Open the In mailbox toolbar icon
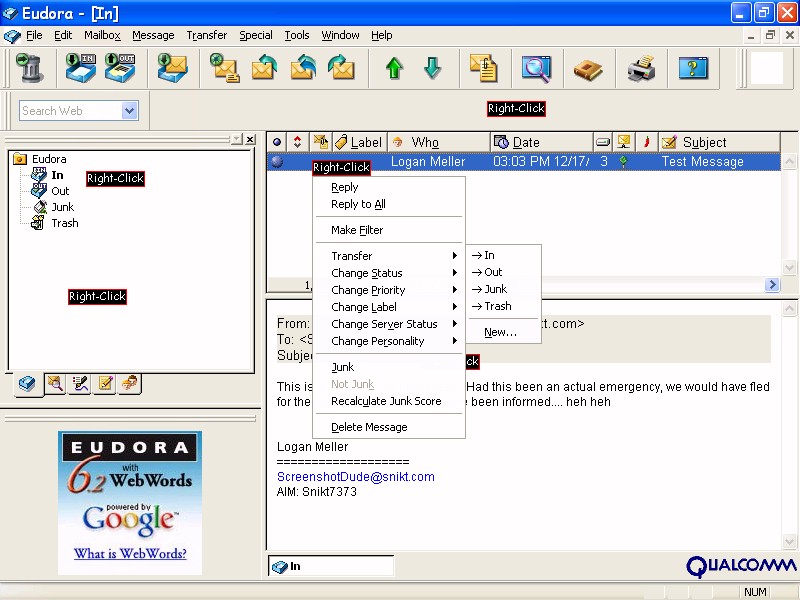 (x=81, y=68)
